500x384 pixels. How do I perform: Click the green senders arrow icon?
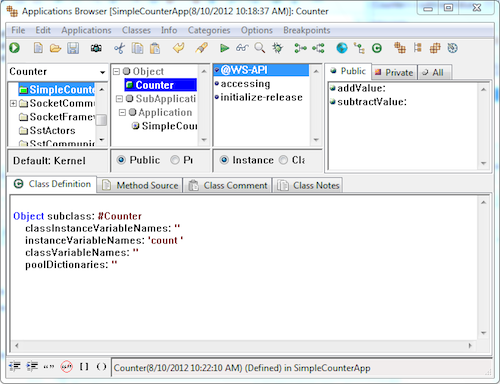point(300,48)
